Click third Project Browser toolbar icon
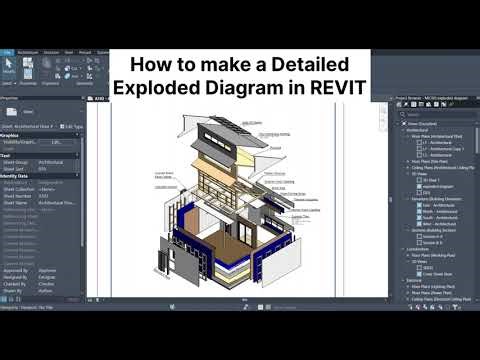This screenshot has width=480, height=360. [414, 104]
